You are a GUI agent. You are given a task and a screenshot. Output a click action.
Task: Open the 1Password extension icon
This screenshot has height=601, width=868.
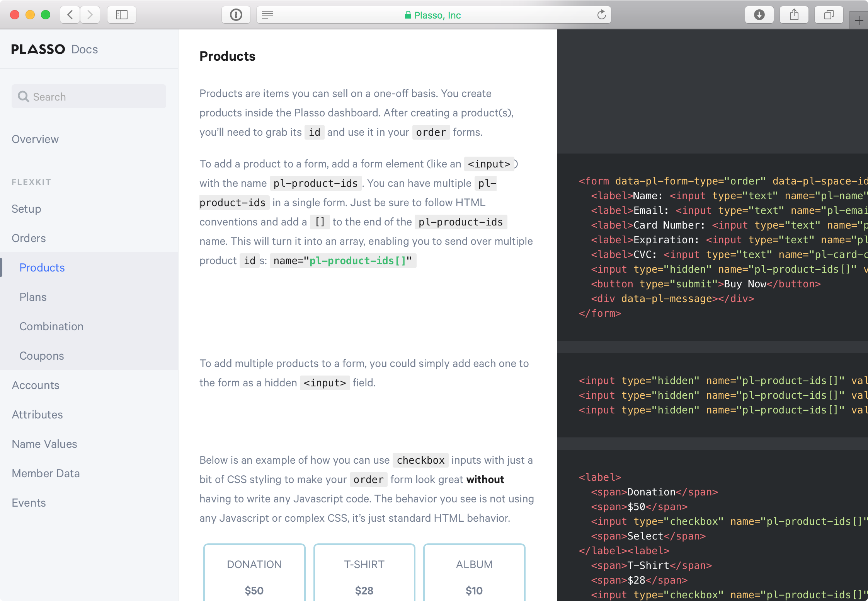(236, 15)
